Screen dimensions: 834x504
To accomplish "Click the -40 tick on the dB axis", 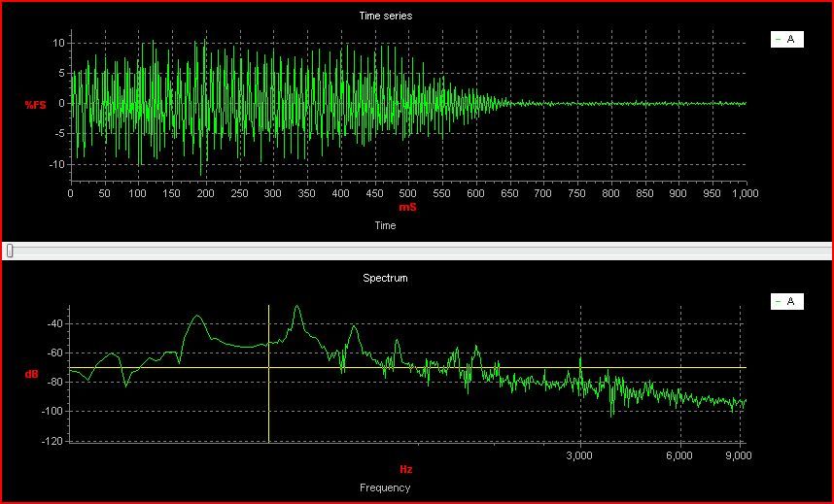I will pyautogui.click(x=54, y=323).
